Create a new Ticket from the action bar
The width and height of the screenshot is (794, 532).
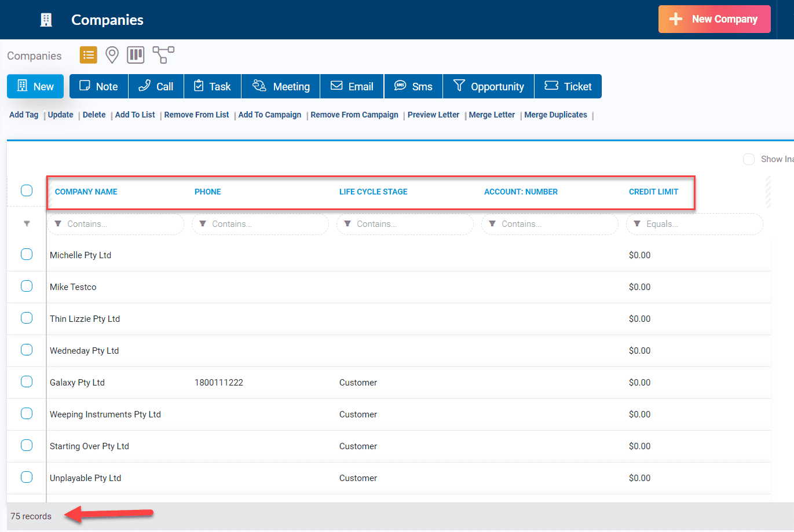tap(568, 86)
